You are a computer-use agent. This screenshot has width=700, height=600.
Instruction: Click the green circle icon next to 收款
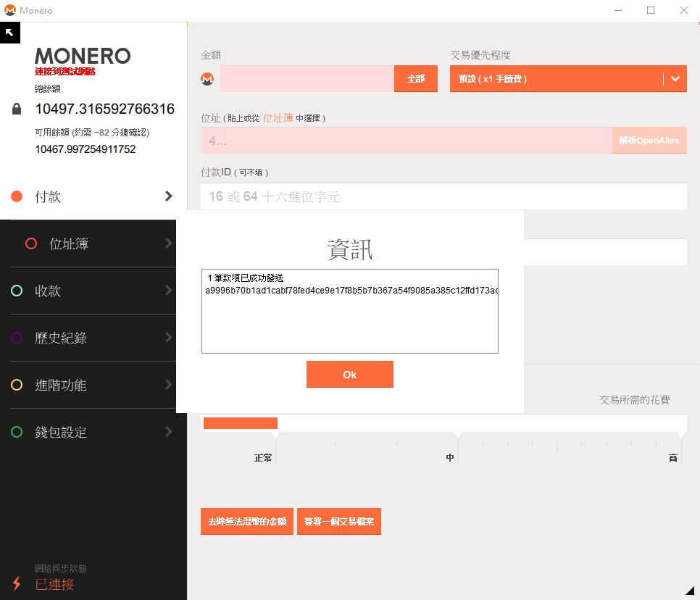pos(17,291)
